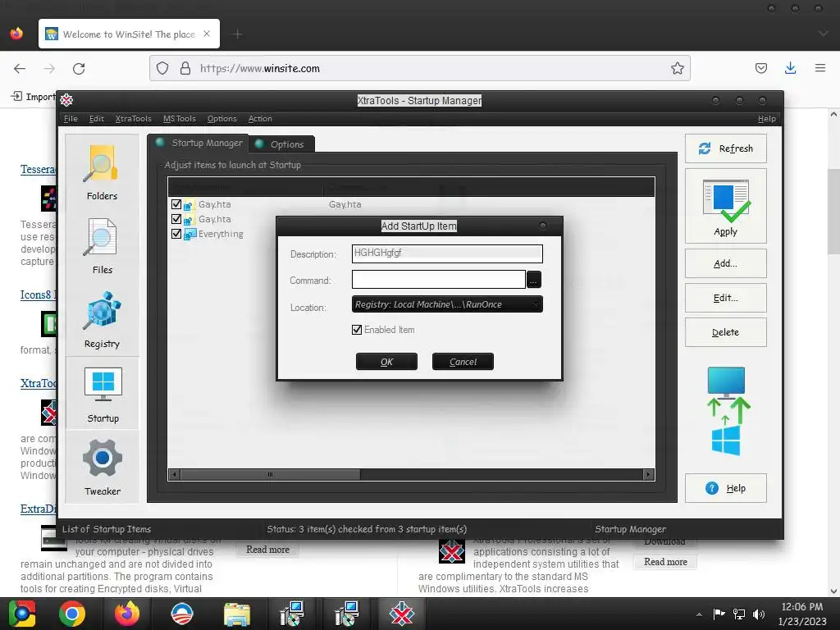Click the monitor and Windows logo graphic
Screen dimensions: 840x630
tap(727, 410)
